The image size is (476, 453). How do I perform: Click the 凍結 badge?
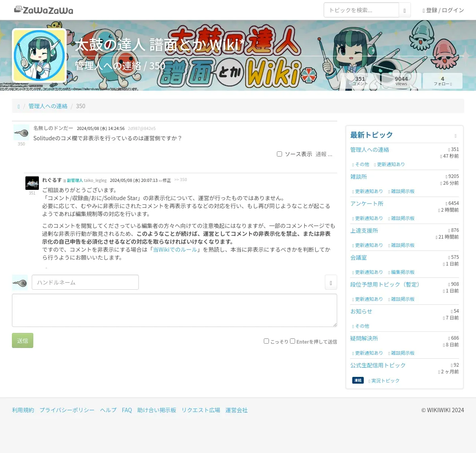pos(358,380)
